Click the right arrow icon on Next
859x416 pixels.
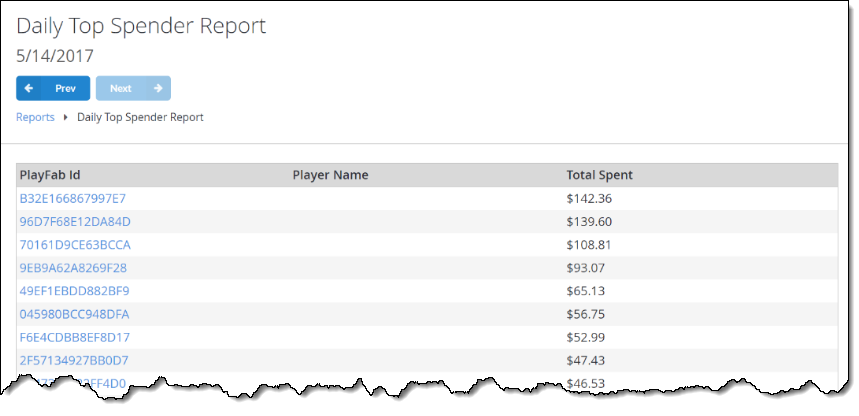coord(158,88)
